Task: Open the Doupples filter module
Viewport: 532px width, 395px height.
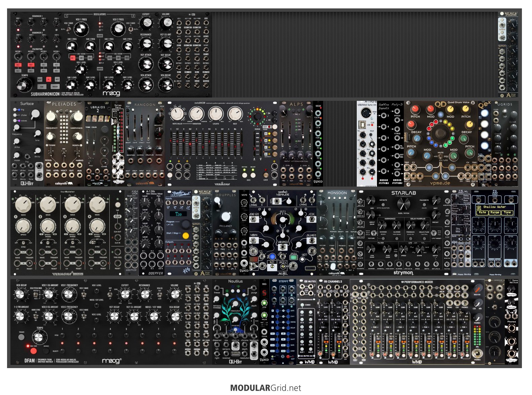Action: click(226, 233)
